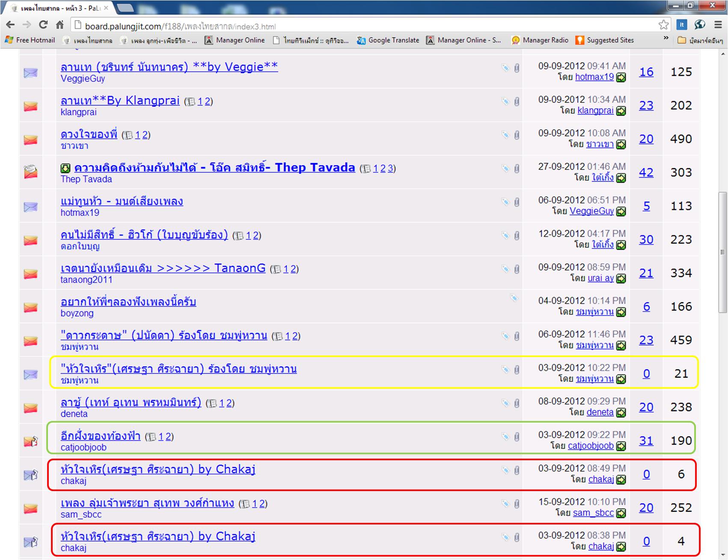Click the attachment paperclip in the ดวงใจของพี่ row

point(517,135)
